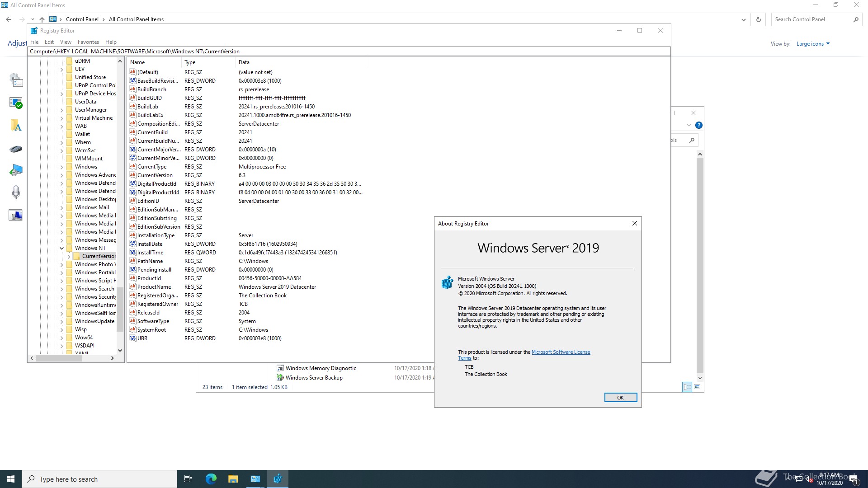Select the DigitalProductId binary icon
The width and height of the screenshot is (868, 488).
133,183
